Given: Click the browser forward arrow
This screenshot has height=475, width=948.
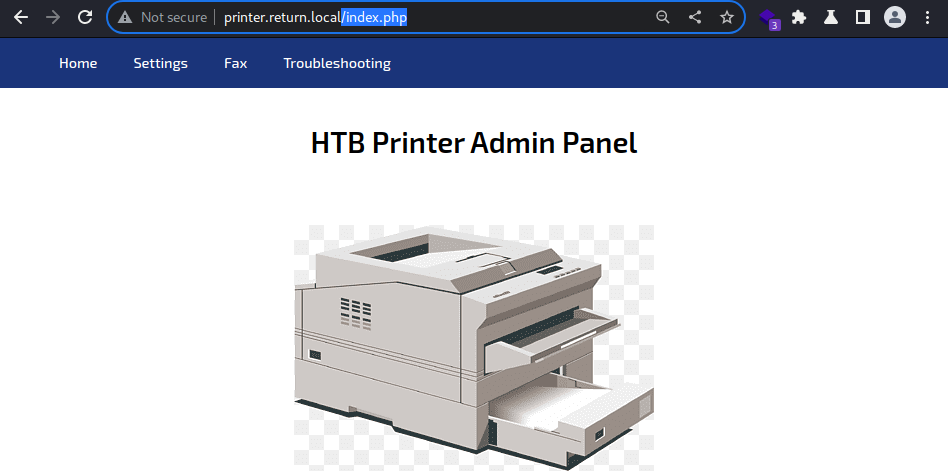Looking at the screenshot, I should tap(53, 18).
